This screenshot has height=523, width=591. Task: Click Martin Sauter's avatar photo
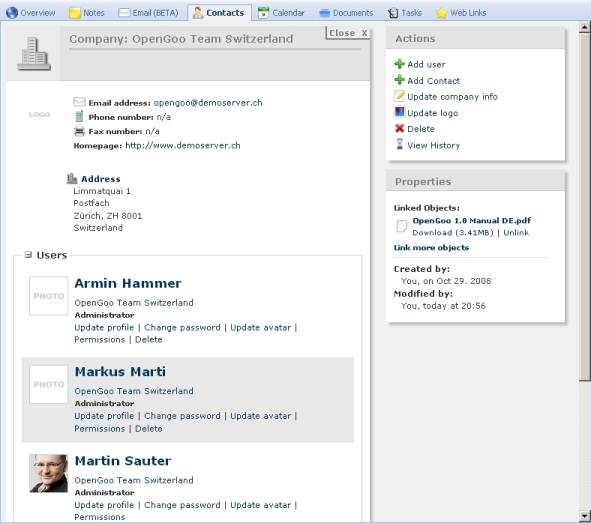click(49, 473)
